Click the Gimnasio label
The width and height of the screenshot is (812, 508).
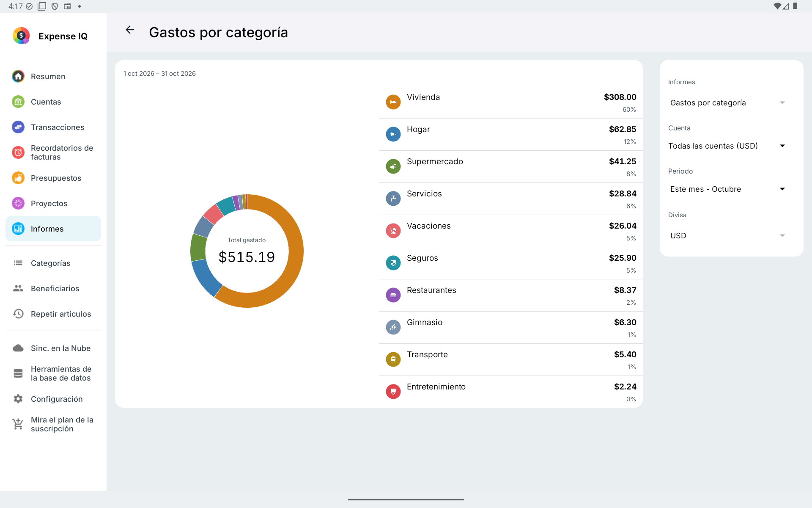tap(425, 322)
